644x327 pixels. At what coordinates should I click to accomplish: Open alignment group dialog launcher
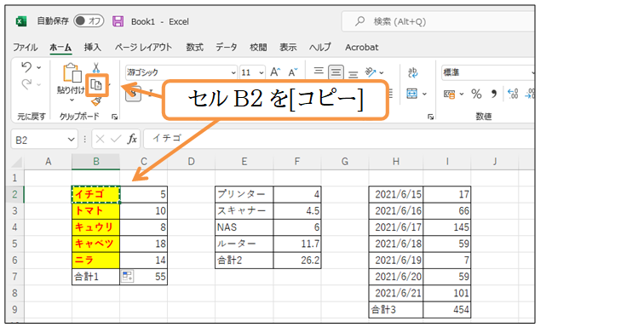430,117
